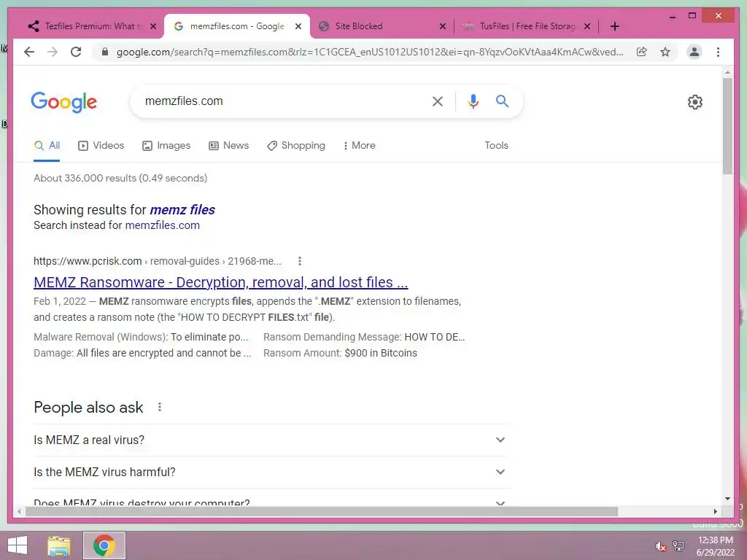The height and width of the screenshot is (560, 747).
Task: Reload the page with the refresh icon
Action: [x=76, y=52]
